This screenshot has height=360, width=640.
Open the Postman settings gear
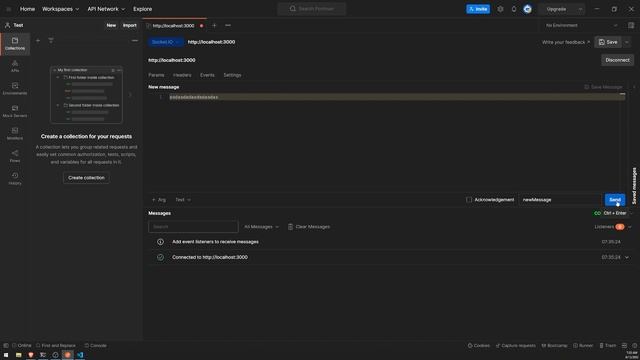(x=500, y=9)
